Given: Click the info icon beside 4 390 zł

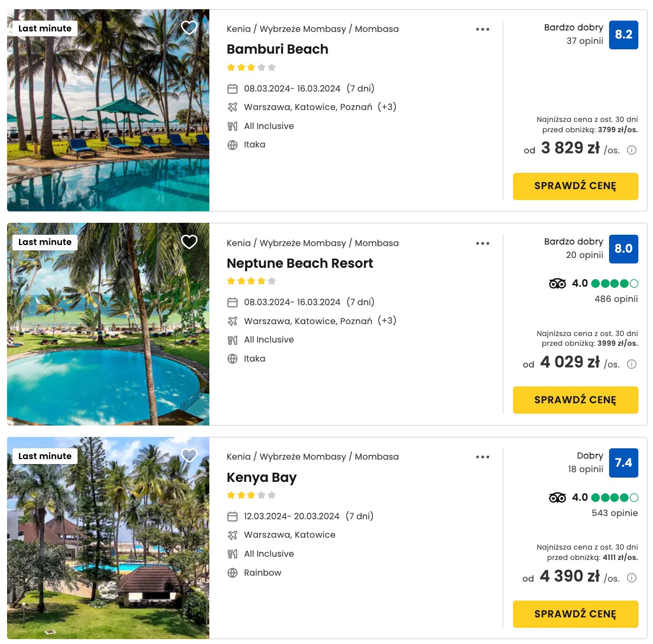Looking at the screenshot, I should 632,578.
